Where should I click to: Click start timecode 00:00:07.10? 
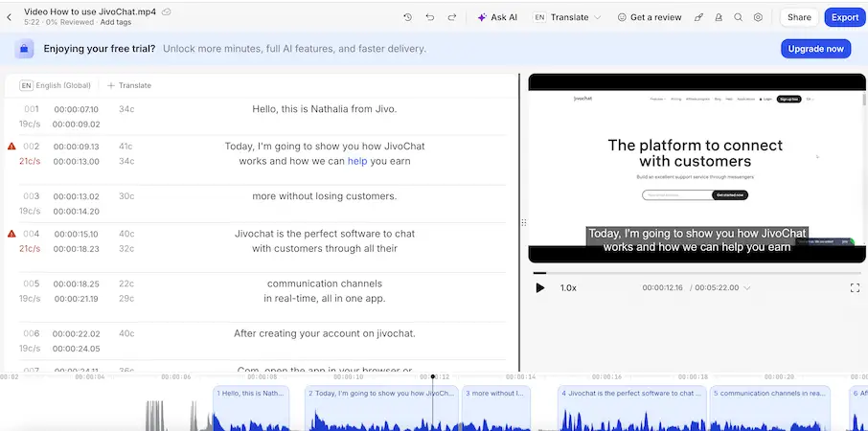point(77,109)
